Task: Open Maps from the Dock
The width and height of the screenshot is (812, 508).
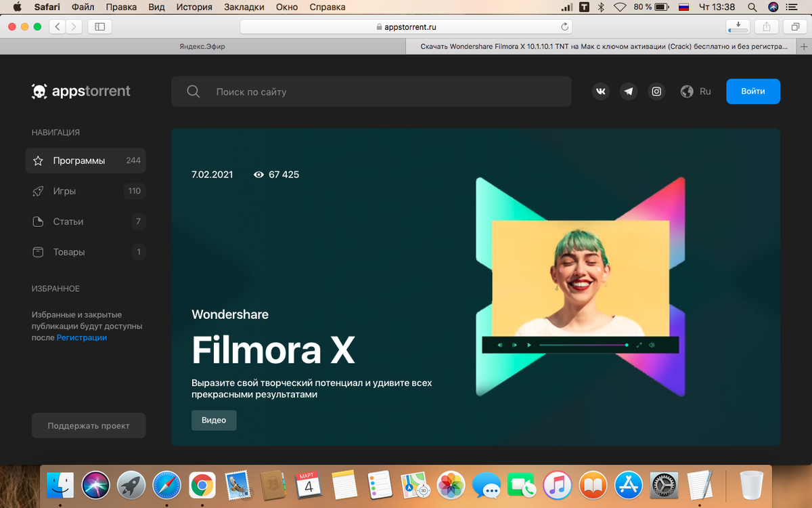Action: [415, 485]
